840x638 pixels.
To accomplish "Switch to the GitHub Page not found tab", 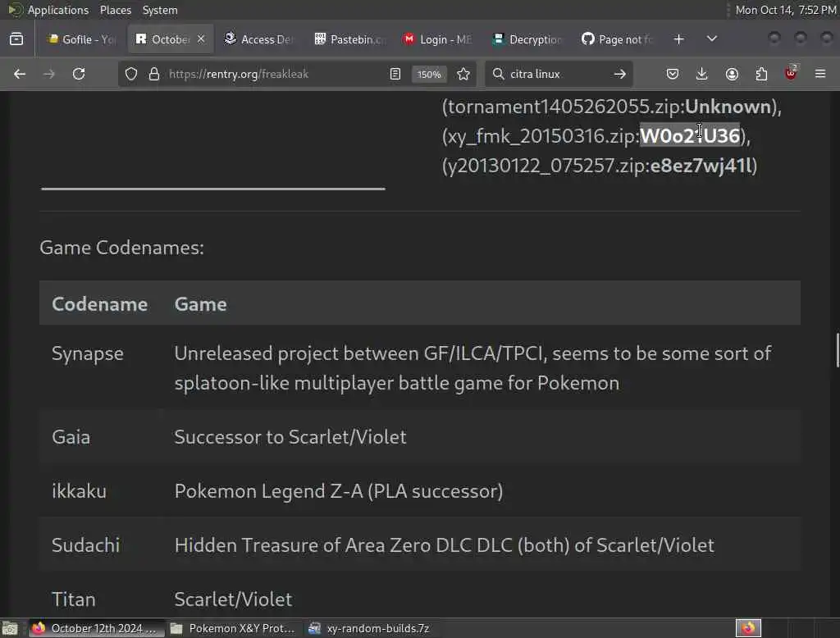I will coord(617,39).
